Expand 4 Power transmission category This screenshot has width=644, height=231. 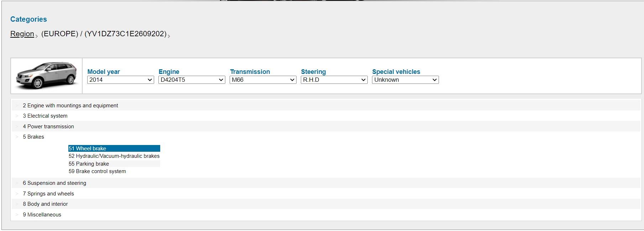pos(48,127)
